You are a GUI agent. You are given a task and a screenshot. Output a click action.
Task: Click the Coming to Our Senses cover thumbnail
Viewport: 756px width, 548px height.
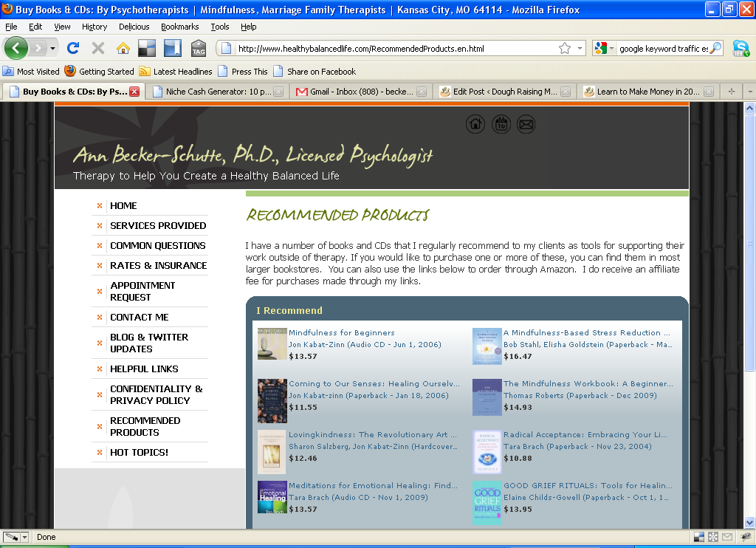(272, 401)
